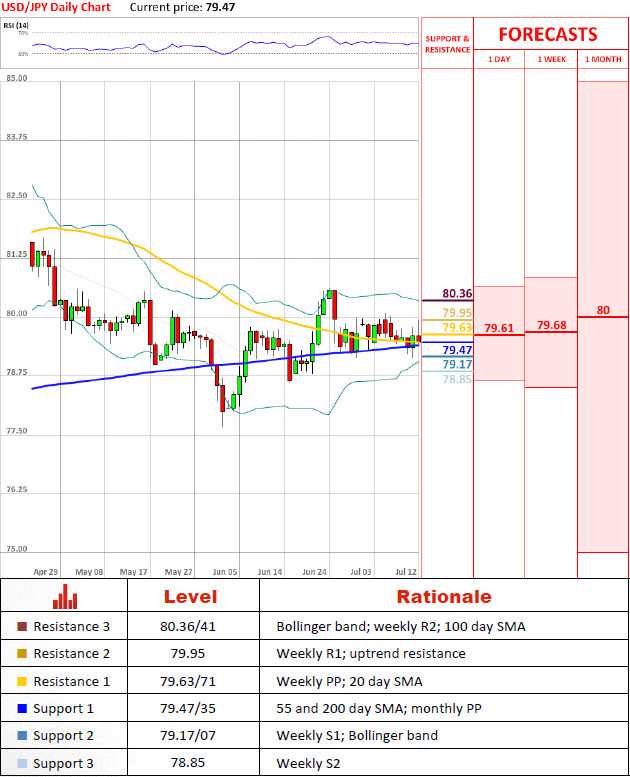This screenshot has height=777, width=630.
Task: Click the 76.25 price axis label
Action: point(17,489)
